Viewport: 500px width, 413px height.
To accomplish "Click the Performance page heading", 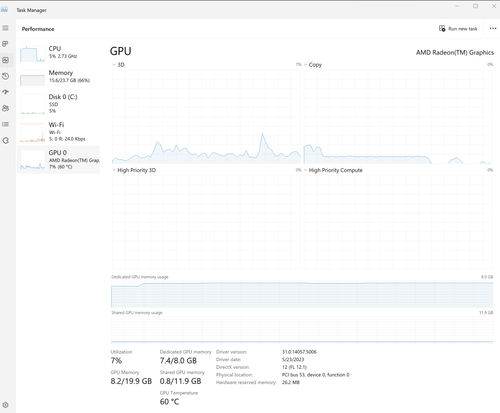I will tap(38, 29).
